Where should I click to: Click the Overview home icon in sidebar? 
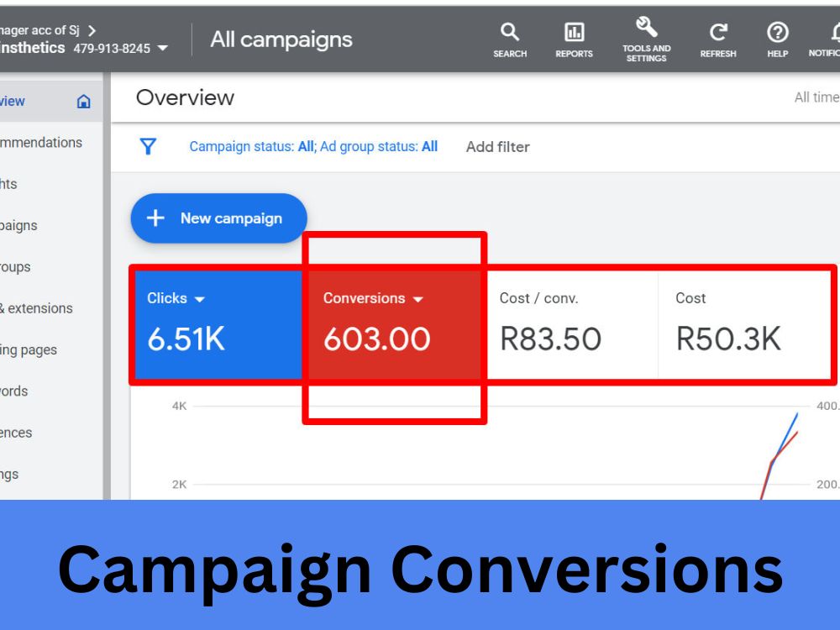83,102
